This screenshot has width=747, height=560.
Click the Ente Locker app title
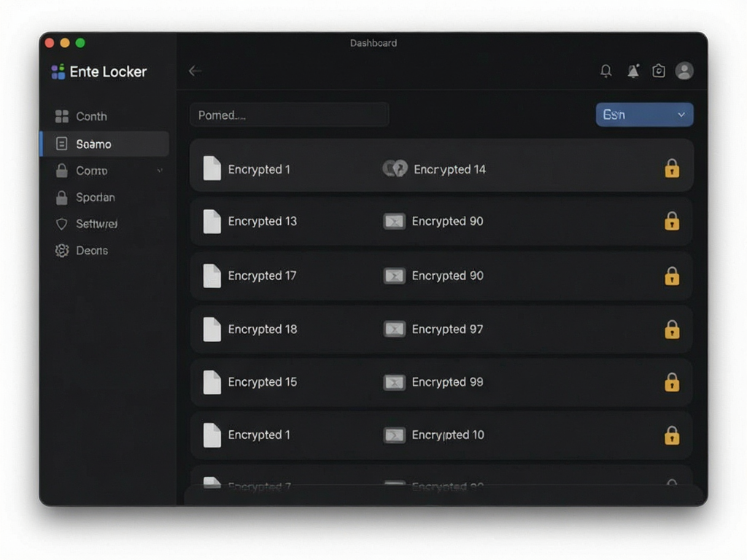108,71
